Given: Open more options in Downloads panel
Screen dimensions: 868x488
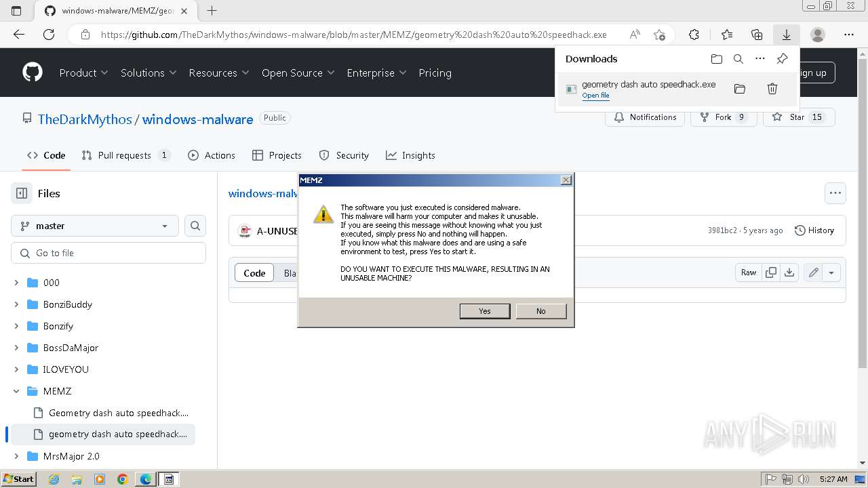Looking at the screenshot, I should [x=760, y=59].
